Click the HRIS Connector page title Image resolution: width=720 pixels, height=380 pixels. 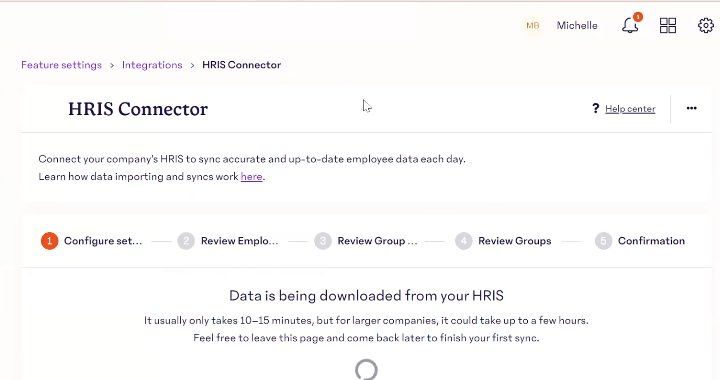pos(138,109)
